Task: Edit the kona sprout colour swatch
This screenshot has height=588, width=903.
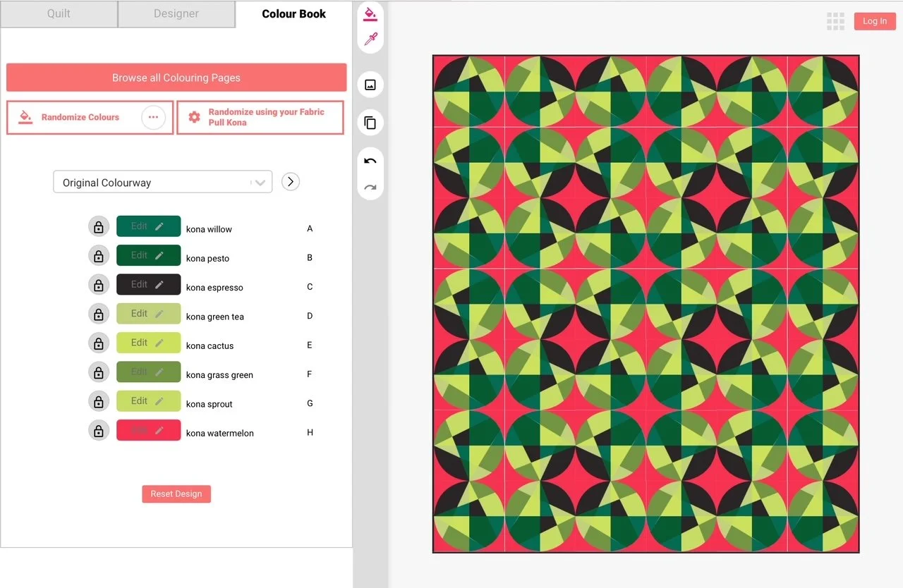Action: coord(148,401)
